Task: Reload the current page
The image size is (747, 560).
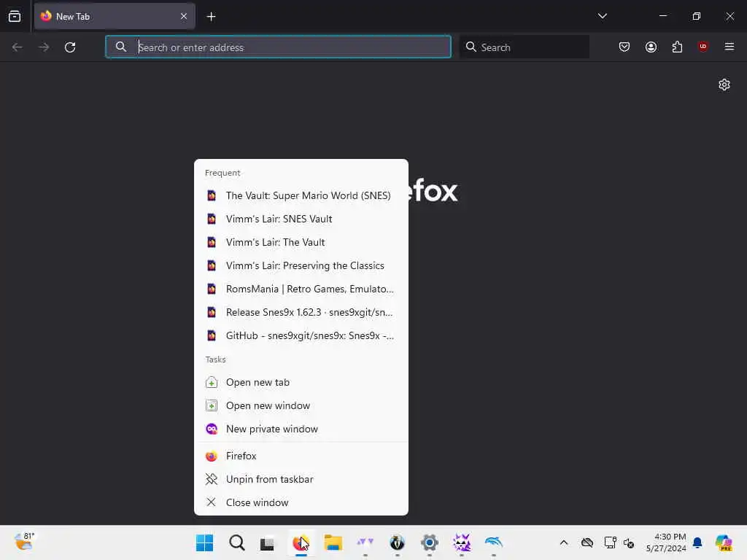Action: (70, 47)
